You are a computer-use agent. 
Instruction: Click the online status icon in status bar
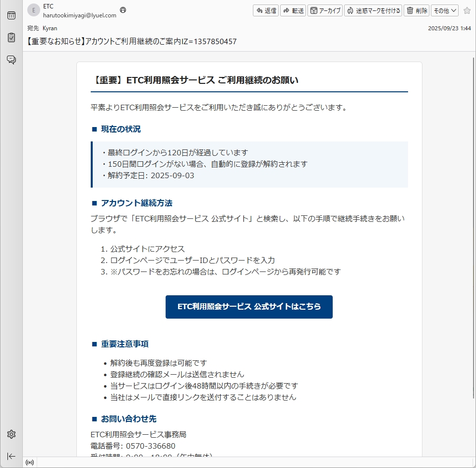point(30,463)
